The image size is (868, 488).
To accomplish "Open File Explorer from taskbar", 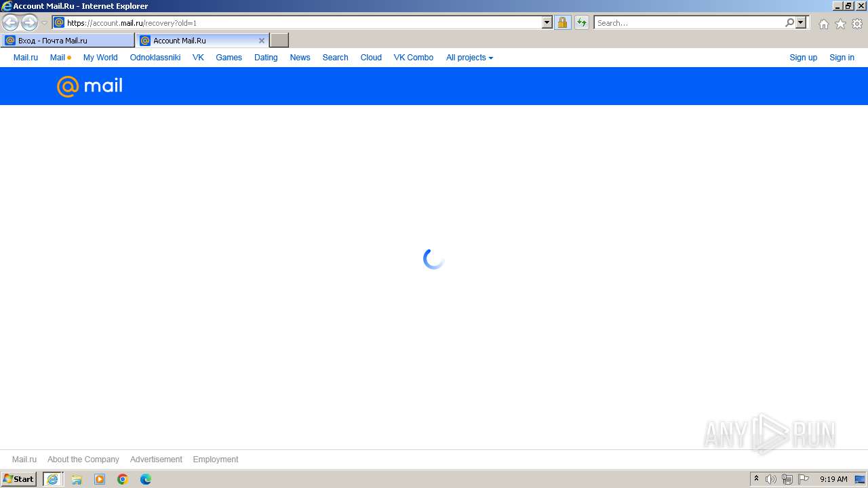I will [77, 479].
